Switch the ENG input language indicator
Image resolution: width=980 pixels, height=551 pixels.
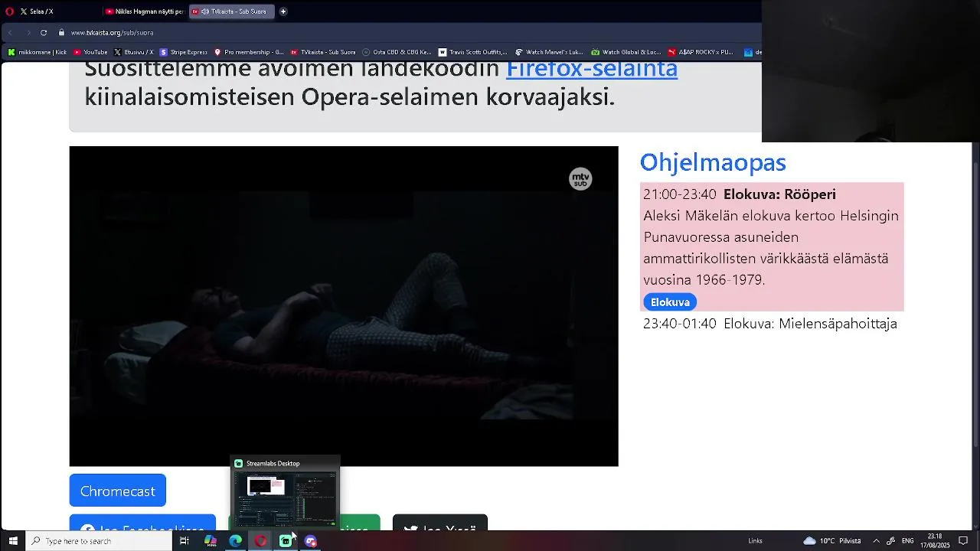(x=908, y=541)
